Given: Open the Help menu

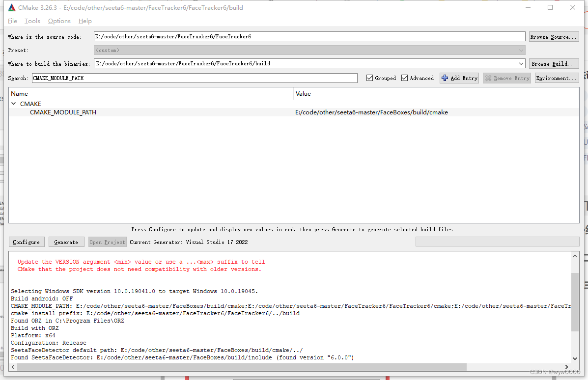Looking at the screenshot, I should click(x=85, y=21).
